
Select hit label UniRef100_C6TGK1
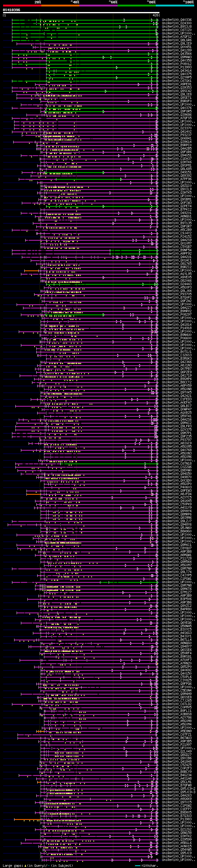(176, 81)
